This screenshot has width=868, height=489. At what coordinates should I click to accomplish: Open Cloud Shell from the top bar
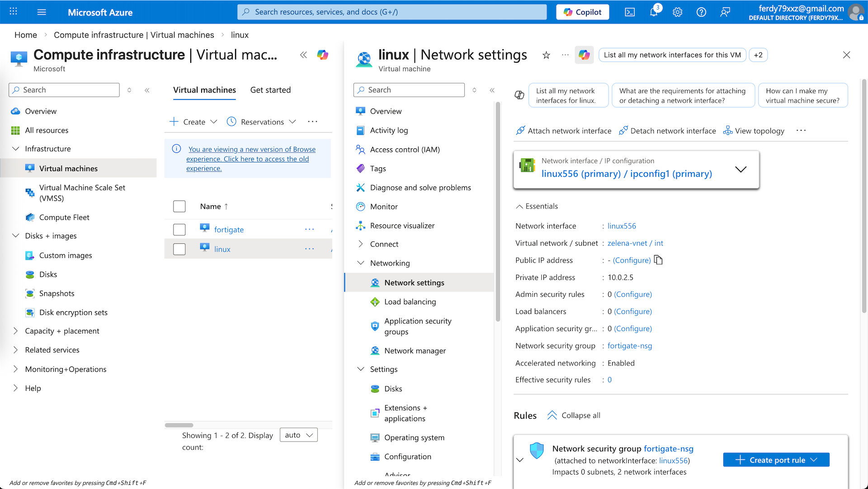click(630, 12)
